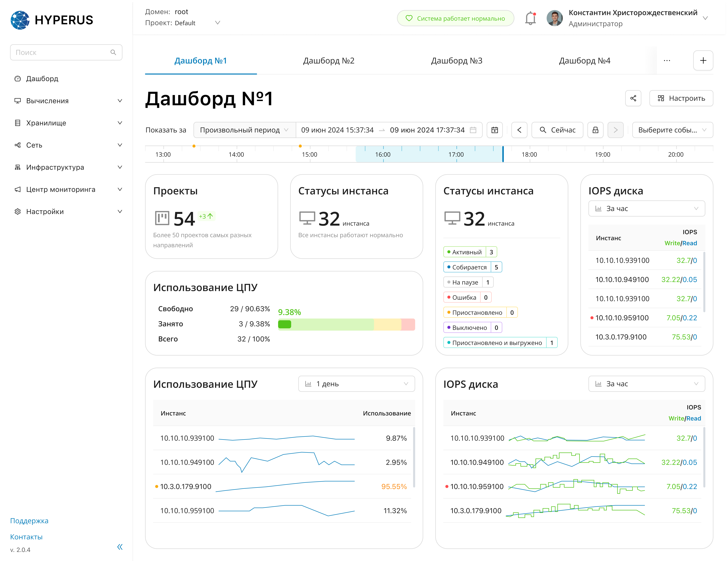Click the calendar date picker button
The width and height of the screenshot is (728, 561).
point(495,130)
